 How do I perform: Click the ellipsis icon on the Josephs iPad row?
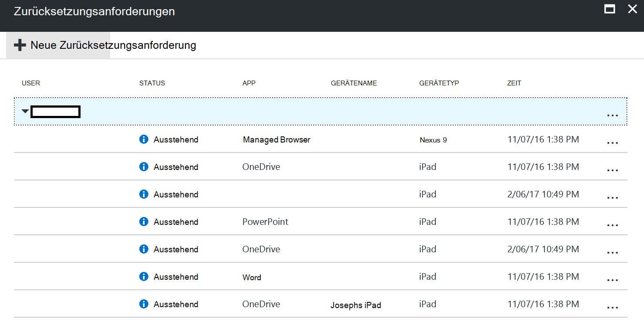[613, 307]
